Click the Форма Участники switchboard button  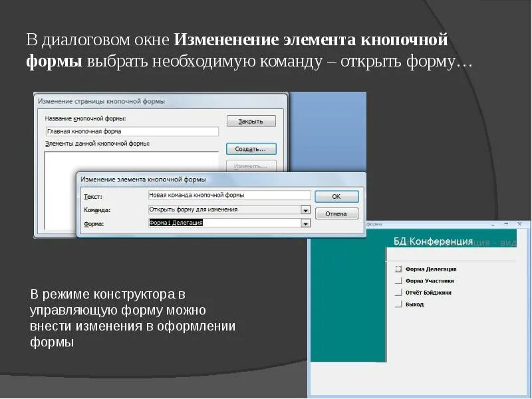(x=398, y=281)
